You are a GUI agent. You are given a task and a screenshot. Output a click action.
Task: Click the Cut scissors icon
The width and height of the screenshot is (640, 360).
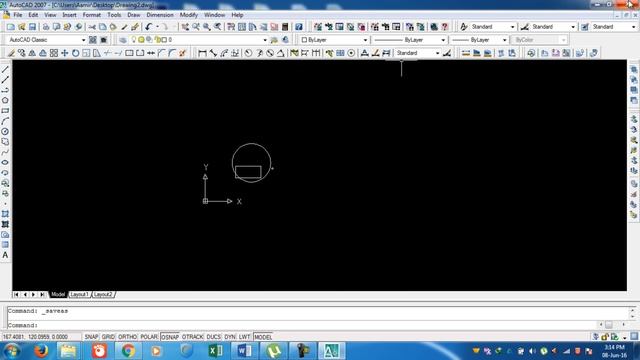click(x=92, y=27)
